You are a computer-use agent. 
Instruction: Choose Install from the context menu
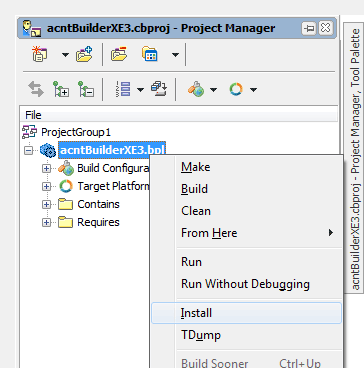pos(247,313)
